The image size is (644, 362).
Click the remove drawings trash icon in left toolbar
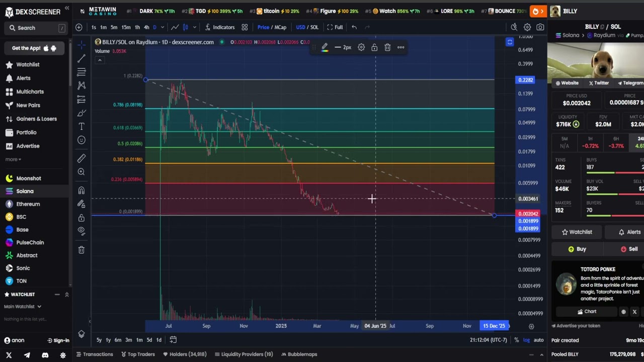click(x=82, y=249)
